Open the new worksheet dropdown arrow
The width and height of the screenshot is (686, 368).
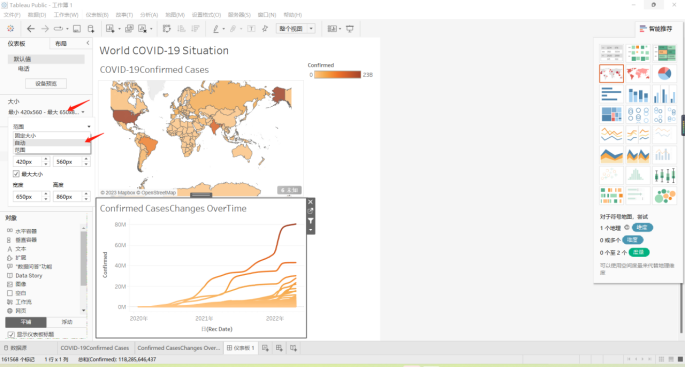coord(119,29)
